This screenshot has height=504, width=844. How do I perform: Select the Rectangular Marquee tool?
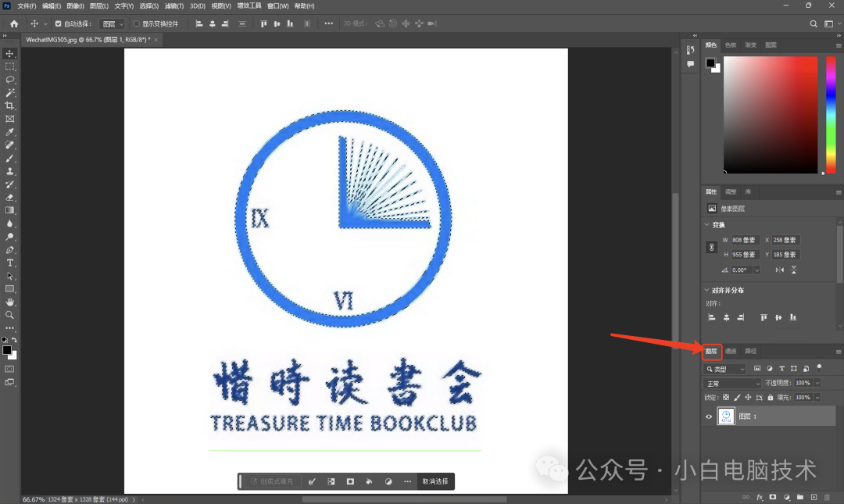[x=9, y=66]
